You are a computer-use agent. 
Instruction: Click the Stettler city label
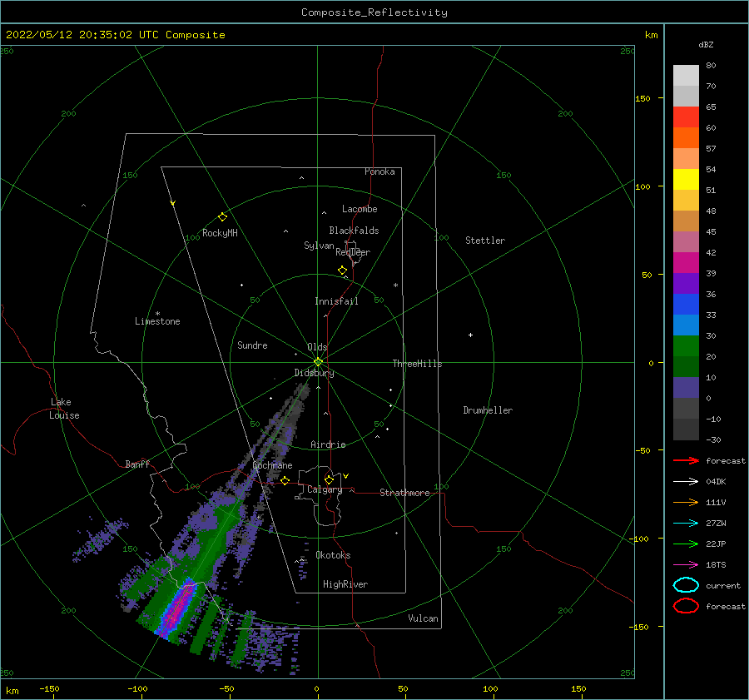click(x=485, y=241)
